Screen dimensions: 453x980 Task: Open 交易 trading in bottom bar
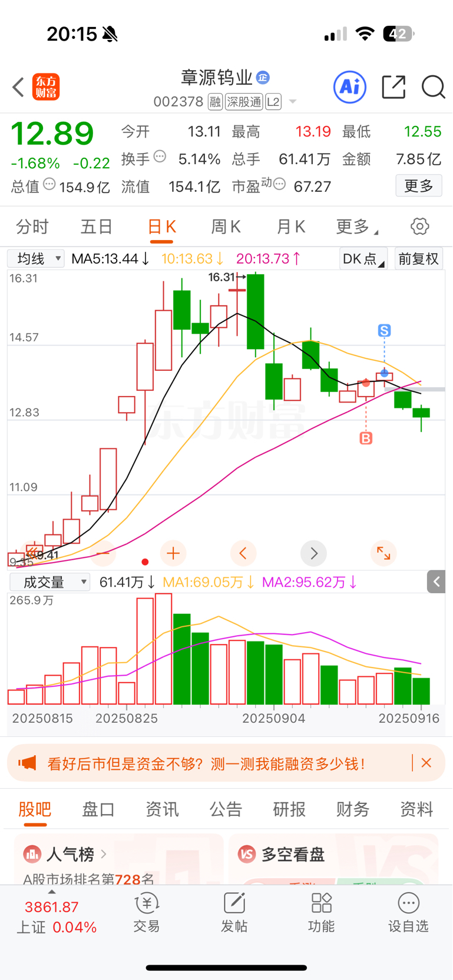coord(147,913)
